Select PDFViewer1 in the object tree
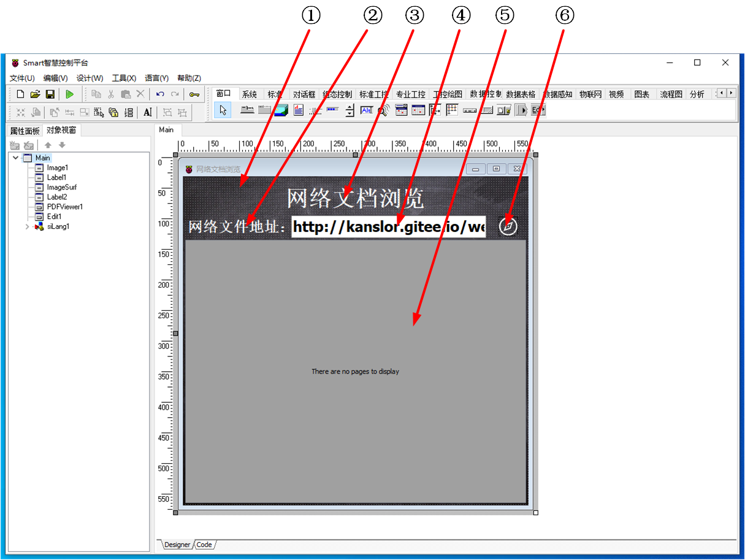The height and width of the screenshot is (560, 745). tap(65, 207)
